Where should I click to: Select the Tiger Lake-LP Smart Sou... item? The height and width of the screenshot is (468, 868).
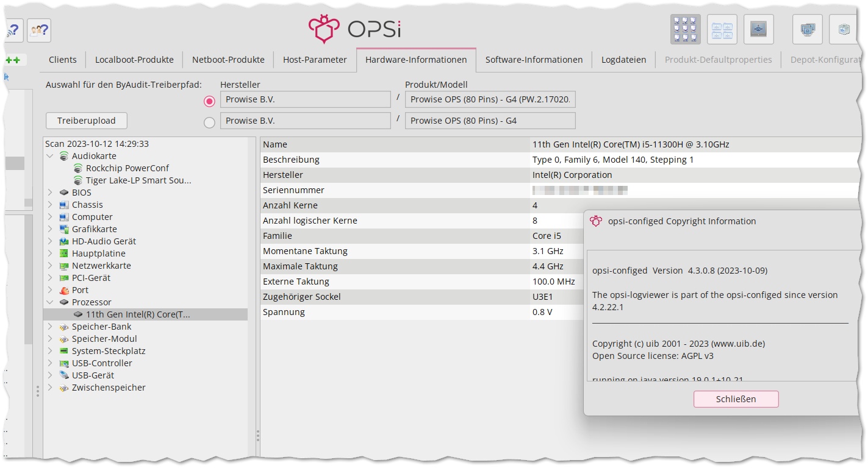pos(138,180)
